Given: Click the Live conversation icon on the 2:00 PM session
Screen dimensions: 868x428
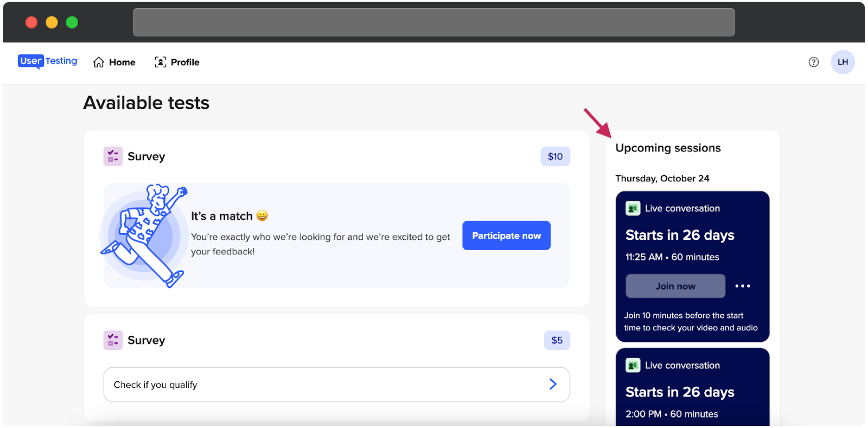Looking at the screenshot, I should pyautogui.click(x=633, y=366).
